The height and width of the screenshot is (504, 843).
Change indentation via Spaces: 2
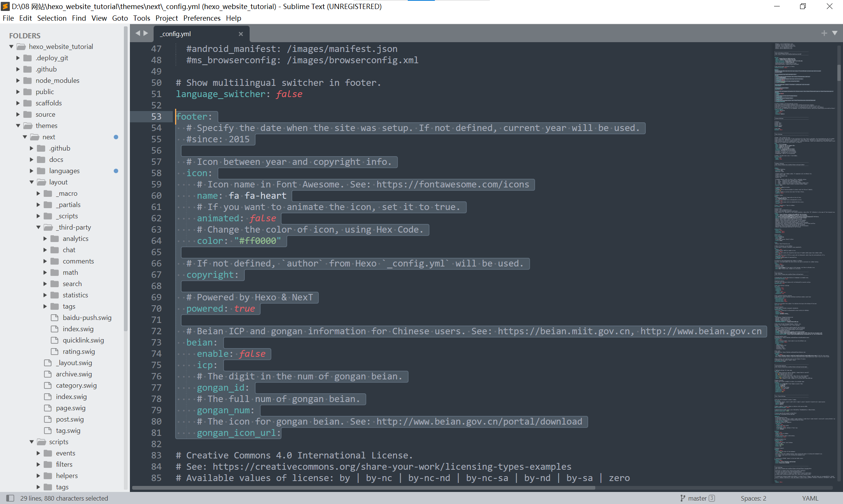pos(753,498)
